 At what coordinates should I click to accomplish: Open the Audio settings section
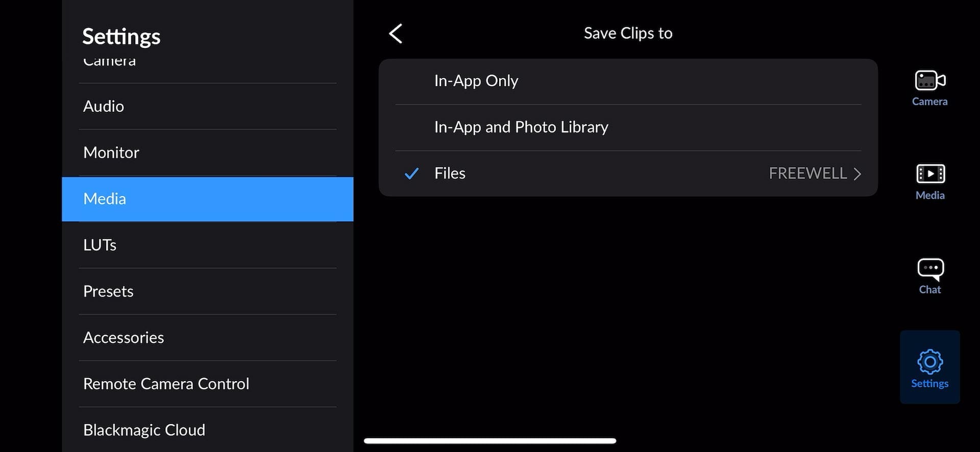(x=104, y=106)
